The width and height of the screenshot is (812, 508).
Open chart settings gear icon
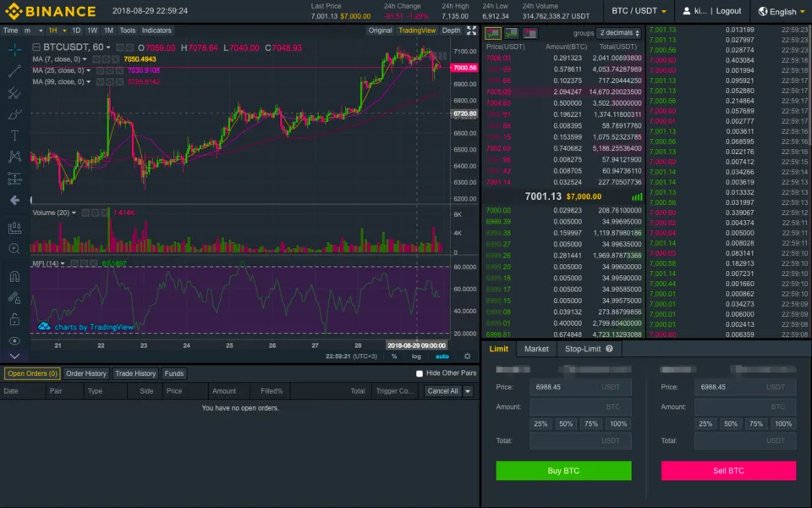point(467,356)
